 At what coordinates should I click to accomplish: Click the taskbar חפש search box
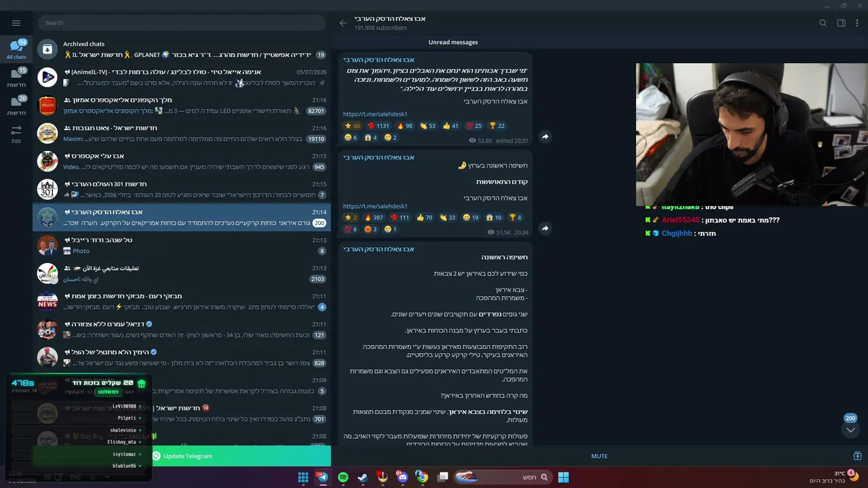tap(502, 477)
